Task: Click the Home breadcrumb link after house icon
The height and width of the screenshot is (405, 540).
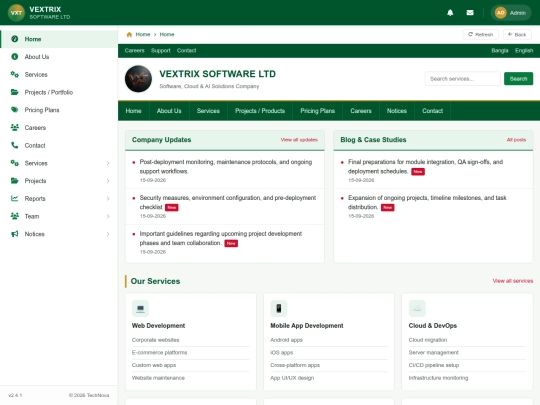Action: (143, 34)
